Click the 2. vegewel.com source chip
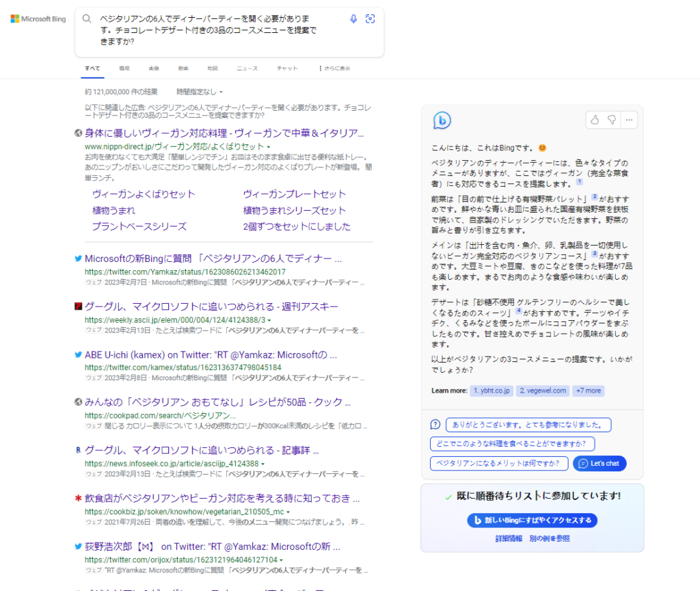700x591 pixels. 543,391
